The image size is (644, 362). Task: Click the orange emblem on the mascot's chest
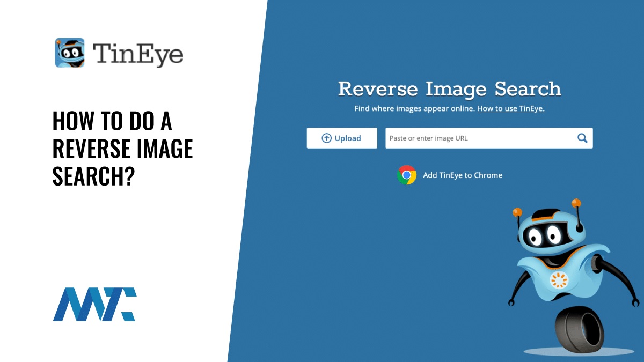pos(558,279)
